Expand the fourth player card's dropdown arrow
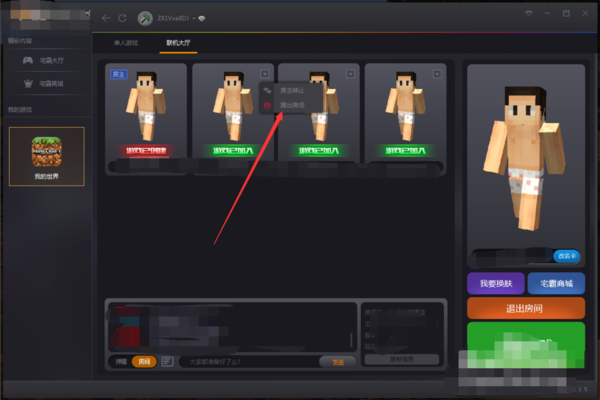 point(436,74)
